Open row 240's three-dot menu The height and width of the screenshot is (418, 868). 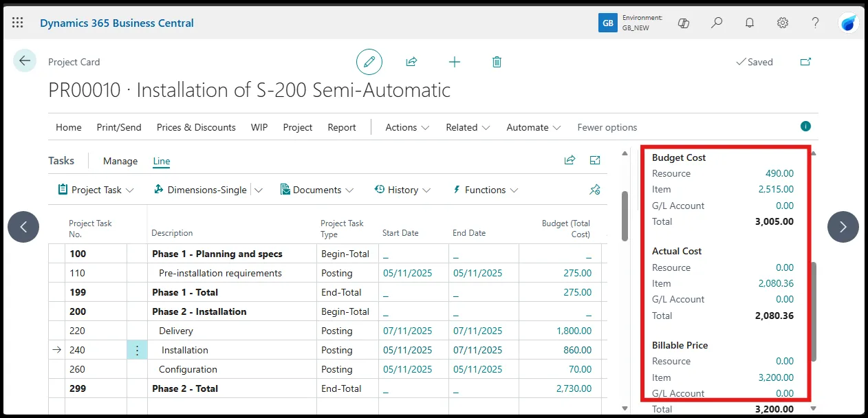point(137,350)
